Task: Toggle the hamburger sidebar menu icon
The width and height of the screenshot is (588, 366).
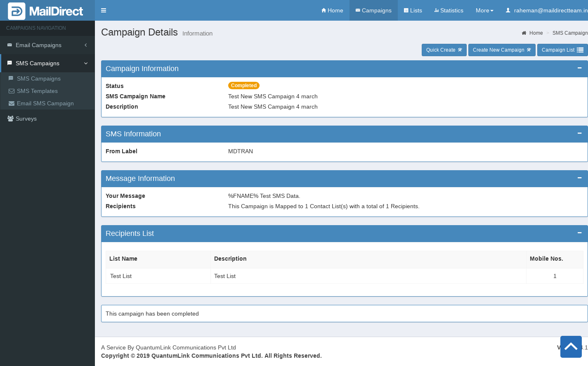Action: (104, 10)
